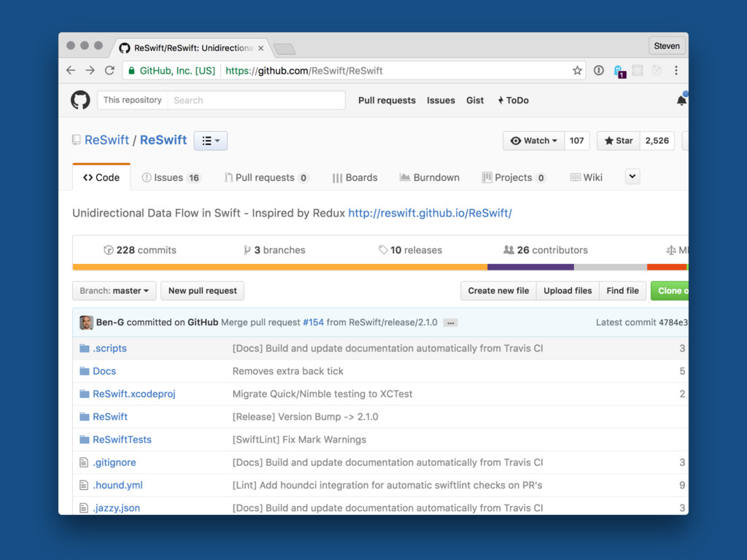Click the .gitignore file icon

tap(84, 462)
